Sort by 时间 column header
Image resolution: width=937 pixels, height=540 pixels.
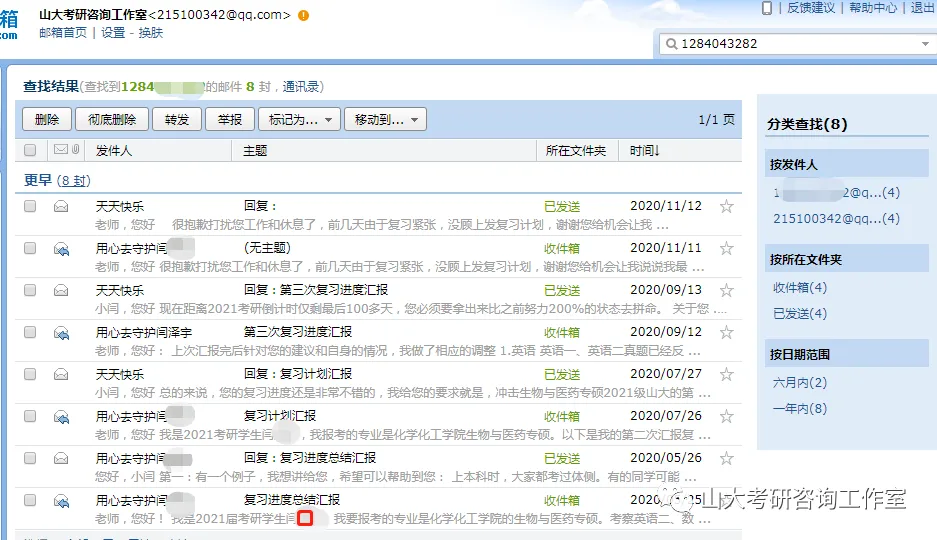coord(644,151)
